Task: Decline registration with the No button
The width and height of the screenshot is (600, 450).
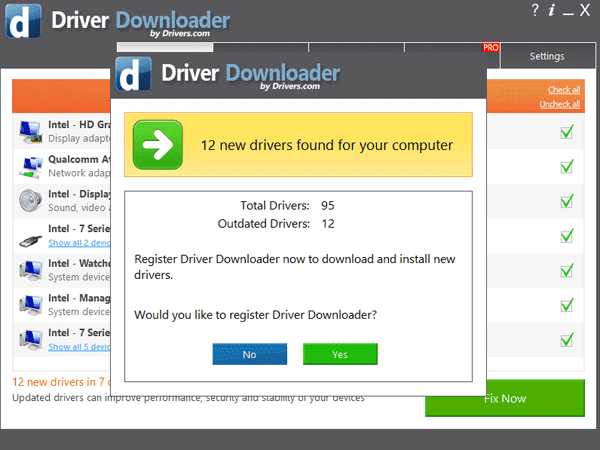Action: coord(249,354)
